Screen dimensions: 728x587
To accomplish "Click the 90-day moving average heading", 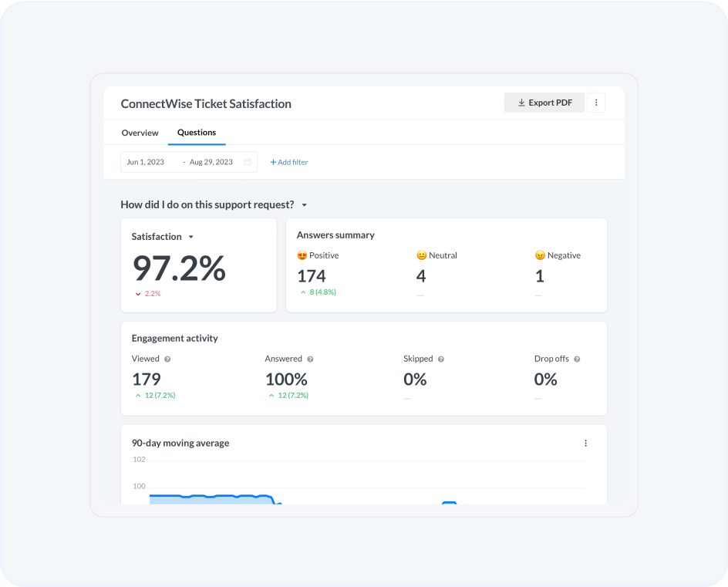I will (180, 443).
